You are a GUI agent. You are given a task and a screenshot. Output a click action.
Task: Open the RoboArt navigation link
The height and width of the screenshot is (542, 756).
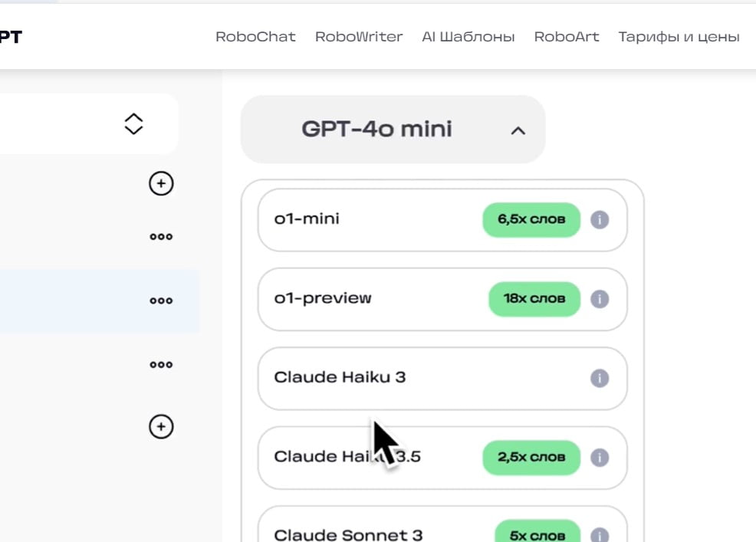pos(567,37)
